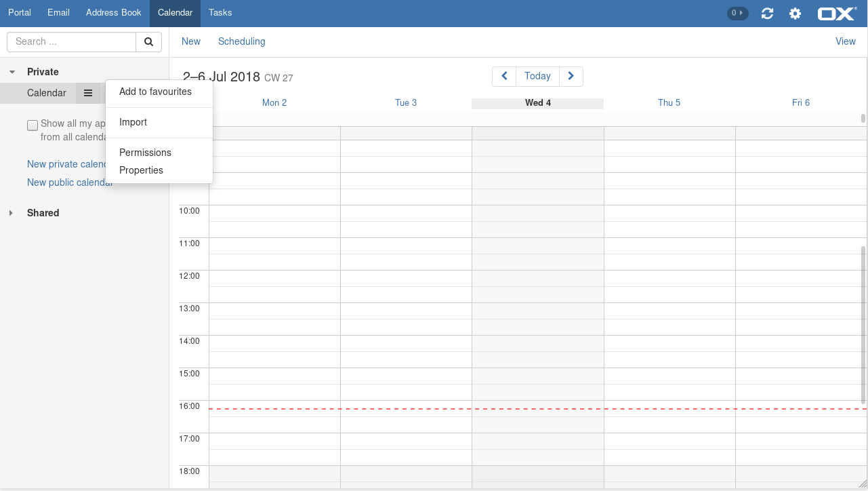
Task: Click in the Search input field
Action: coord(71,42)
